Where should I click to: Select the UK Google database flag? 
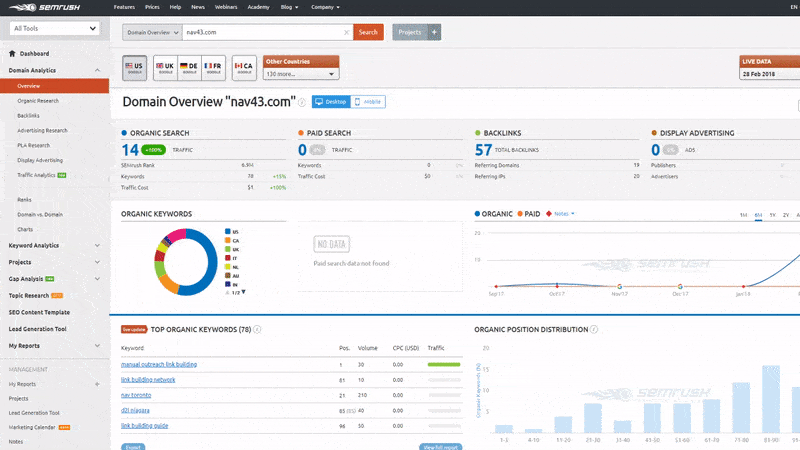(x=165, y=68)
